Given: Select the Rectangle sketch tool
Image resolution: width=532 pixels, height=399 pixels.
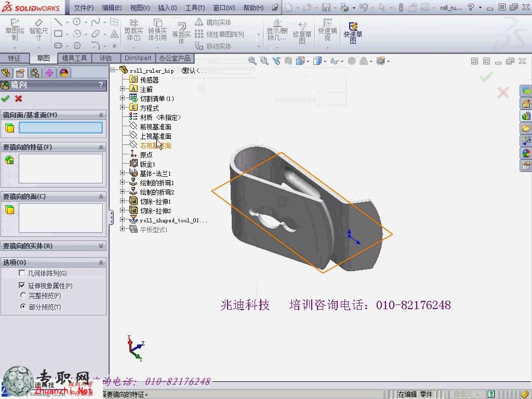Looking at the screenshot, I should (x=58, y=34).
